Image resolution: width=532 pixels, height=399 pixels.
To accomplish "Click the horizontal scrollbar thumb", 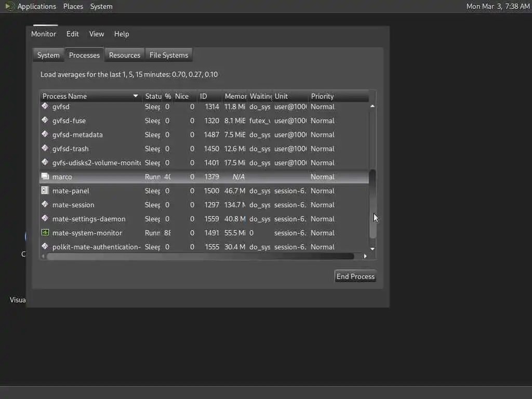I will click(x=201, y=256).
